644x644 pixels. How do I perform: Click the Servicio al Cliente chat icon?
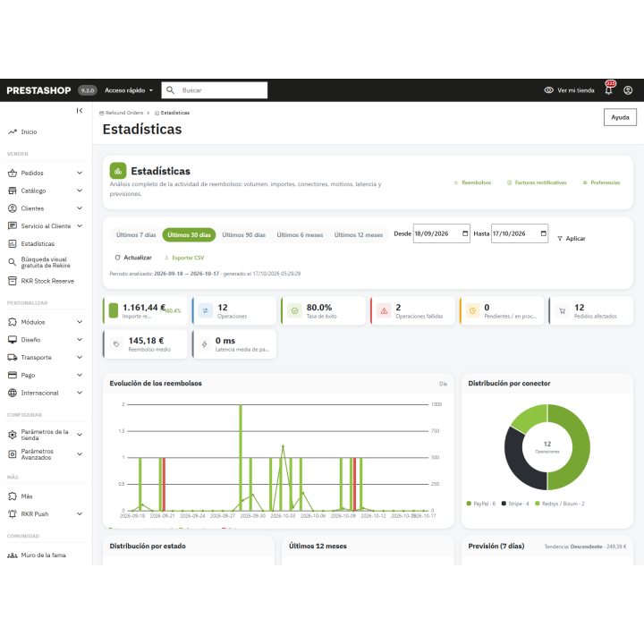point(13,226)
